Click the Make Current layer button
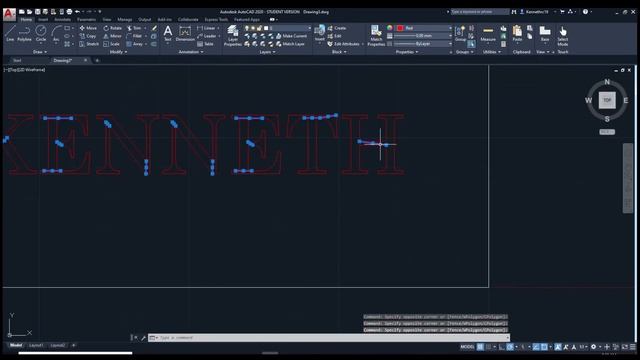Viewport: 640px width, 360px height. click(291, 36)
